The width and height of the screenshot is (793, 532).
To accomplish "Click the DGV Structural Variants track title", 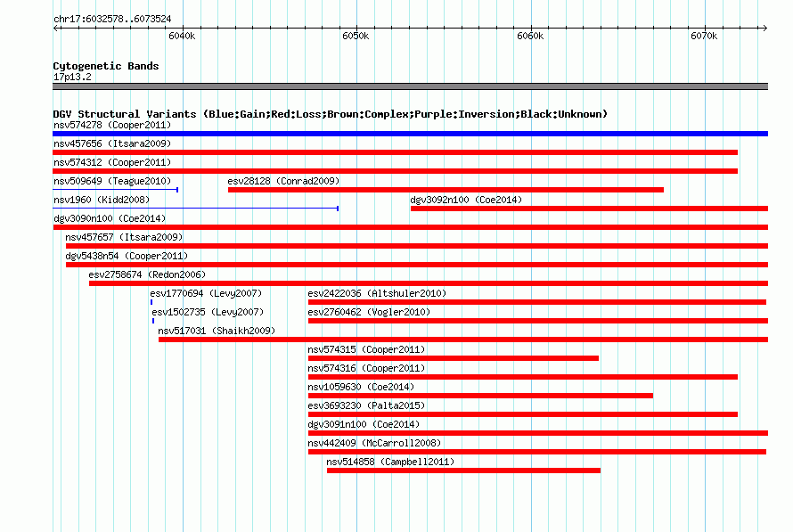I will (x=330, y=114).
